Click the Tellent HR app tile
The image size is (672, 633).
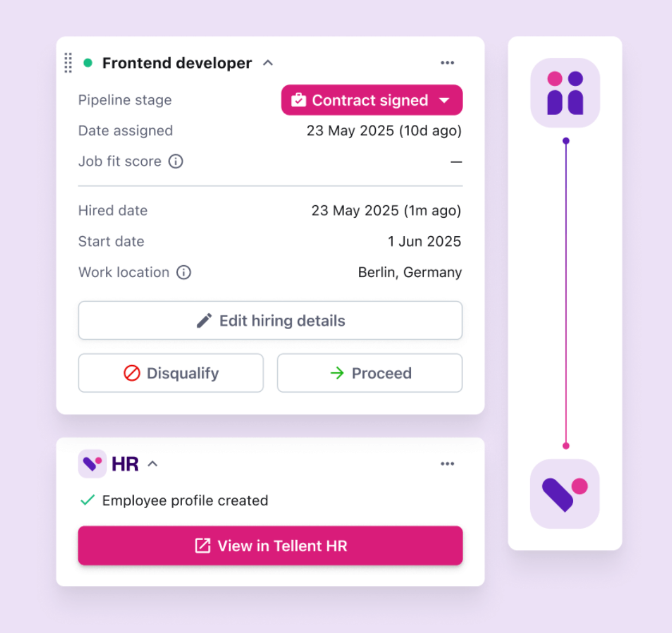(x=565, y=494)
